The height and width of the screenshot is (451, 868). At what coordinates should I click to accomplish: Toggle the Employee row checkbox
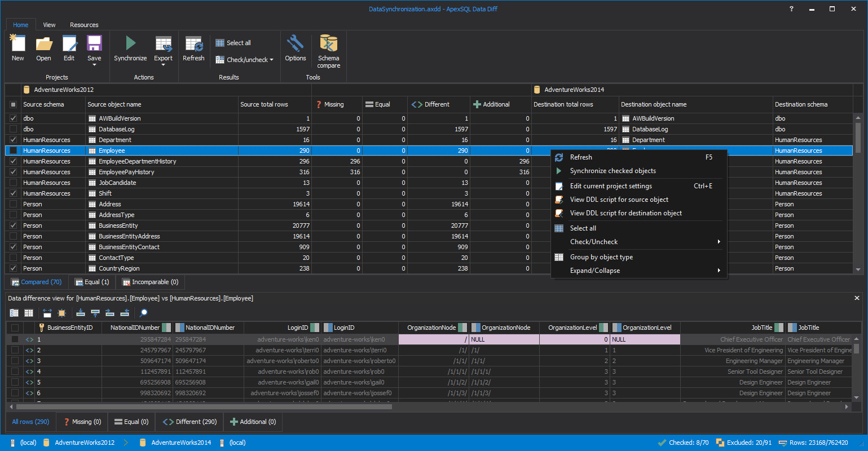[14, 151]
